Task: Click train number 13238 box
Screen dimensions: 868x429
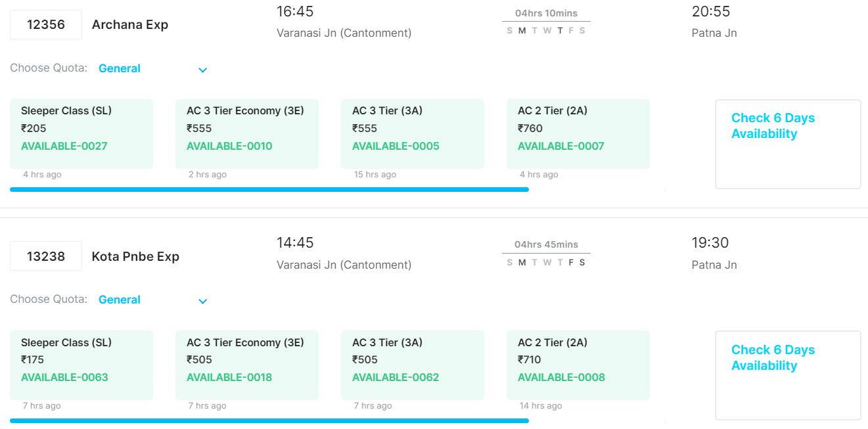Action: [46, 256]
